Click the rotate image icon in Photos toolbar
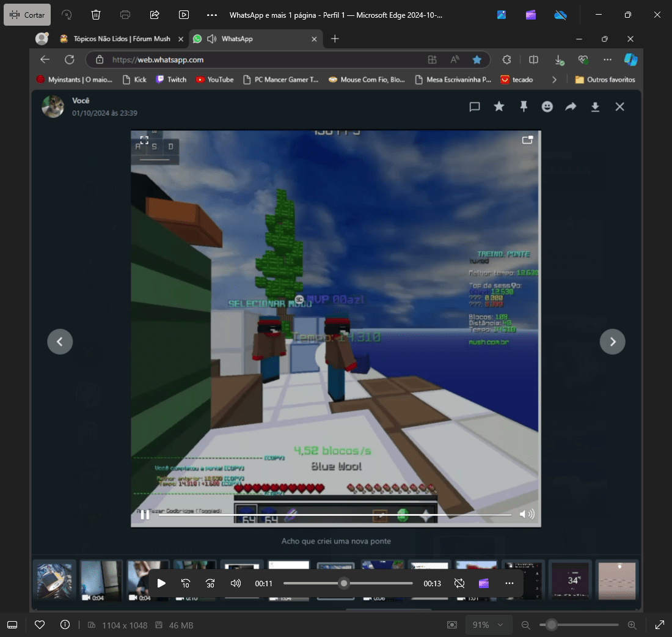This screenshot has height=637, width=672. pos(67,15)
